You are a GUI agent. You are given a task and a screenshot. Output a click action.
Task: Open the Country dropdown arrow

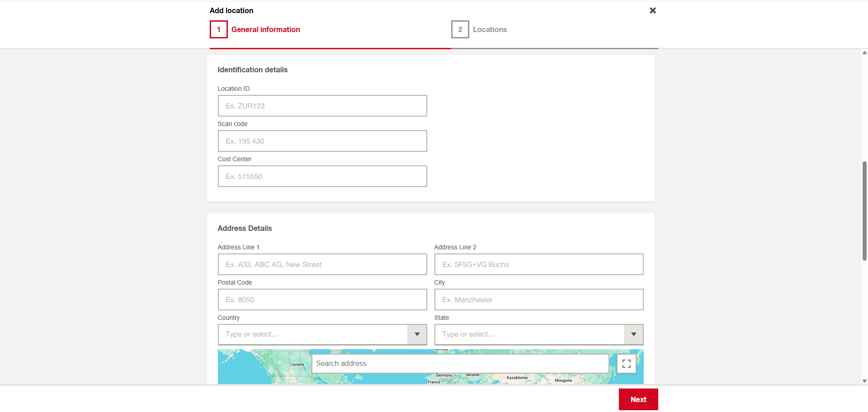(x=417, y=335)
